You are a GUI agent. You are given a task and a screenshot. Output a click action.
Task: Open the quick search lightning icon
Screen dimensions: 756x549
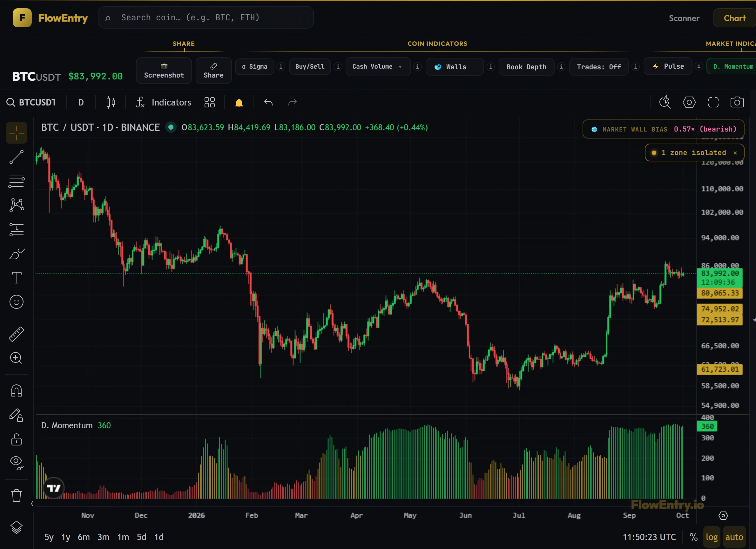point(665,102)
